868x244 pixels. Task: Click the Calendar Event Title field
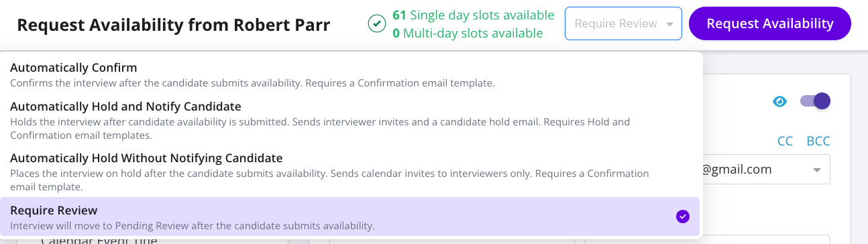[99, 240]
